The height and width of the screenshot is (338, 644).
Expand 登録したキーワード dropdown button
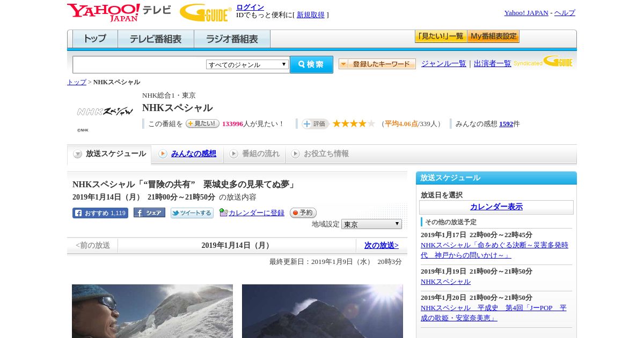click(x=377, y=64)
